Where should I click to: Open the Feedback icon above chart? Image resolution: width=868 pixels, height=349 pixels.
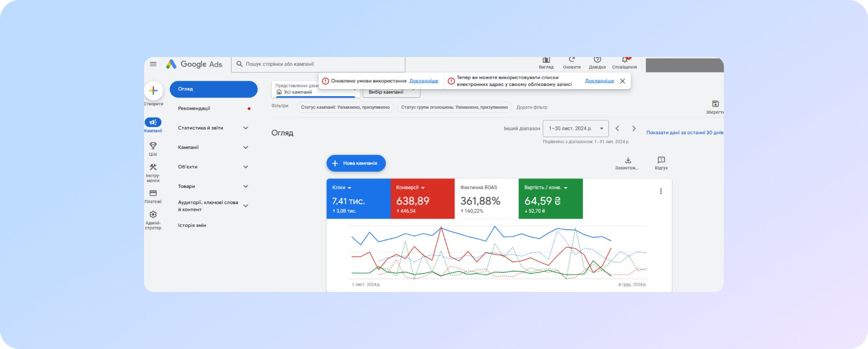[661, 160]
